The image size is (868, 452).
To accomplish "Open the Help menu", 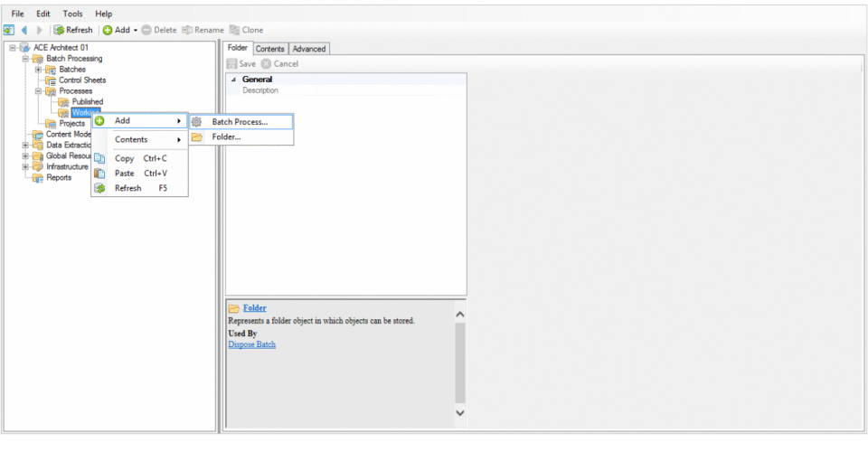I will tap(103, 14).
